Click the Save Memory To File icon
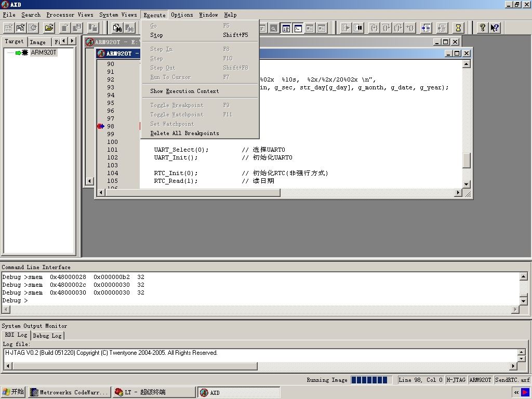 [77, 28]
